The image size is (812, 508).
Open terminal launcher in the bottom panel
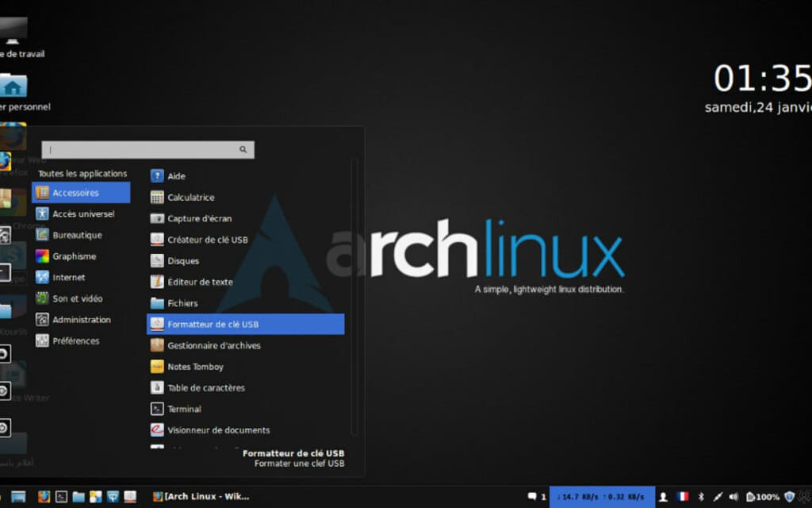61,497
